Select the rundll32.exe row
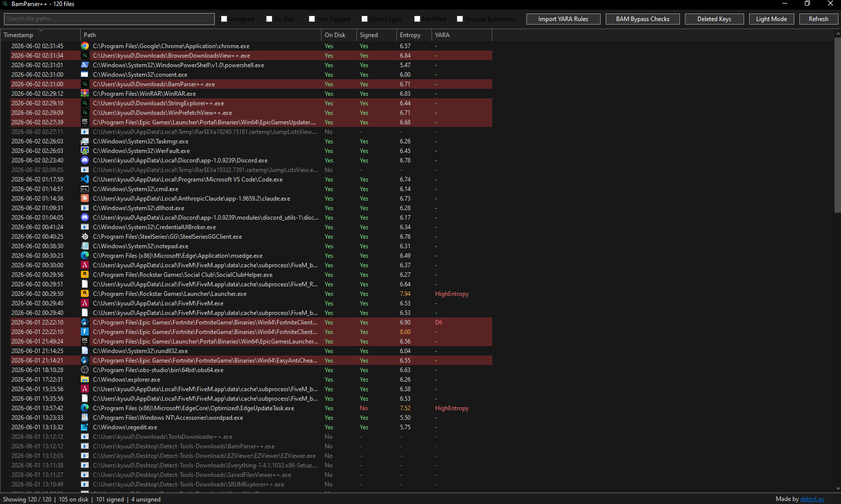This screenshot has width=841, height=504. click(x=251, y=351)
